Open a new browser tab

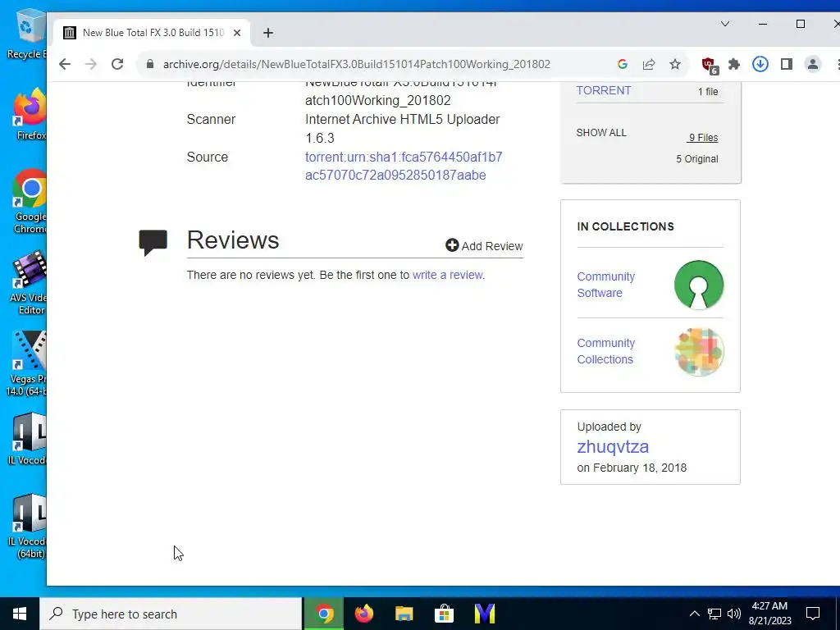tap(268, 33)
